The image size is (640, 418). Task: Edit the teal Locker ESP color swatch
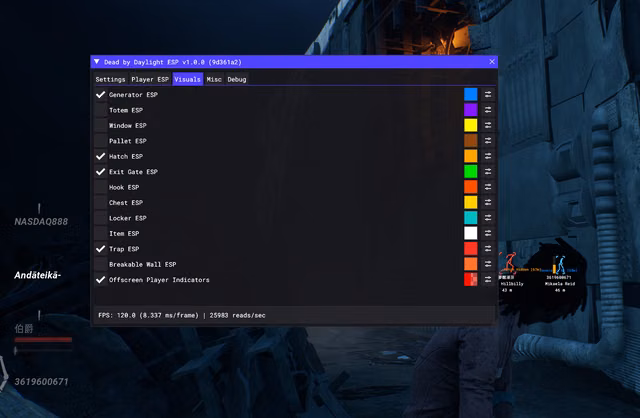click(471, 218)
